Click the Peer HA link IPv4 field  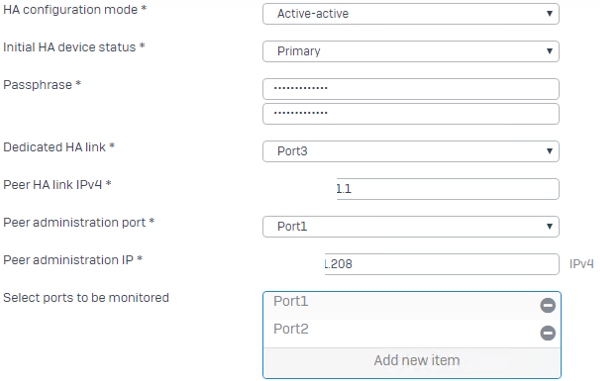pyautogui.click(x=448, y=189)
